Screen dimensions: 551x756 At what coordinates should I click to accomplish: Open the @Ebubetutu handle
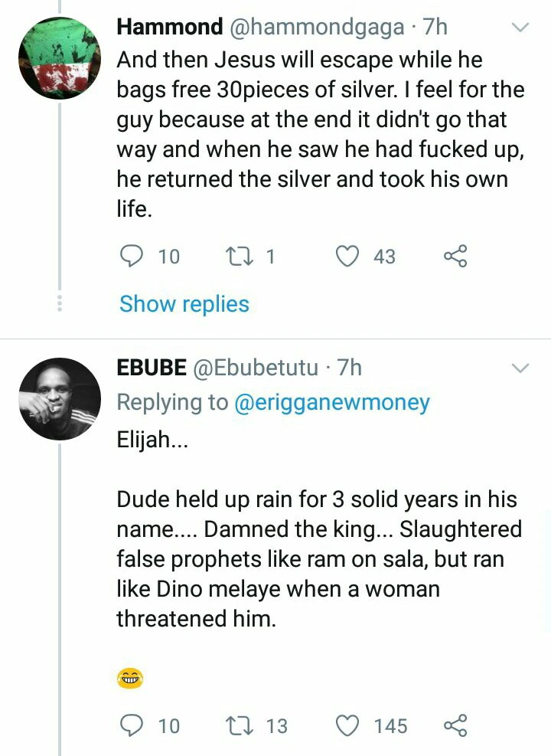tap(256, 368)
